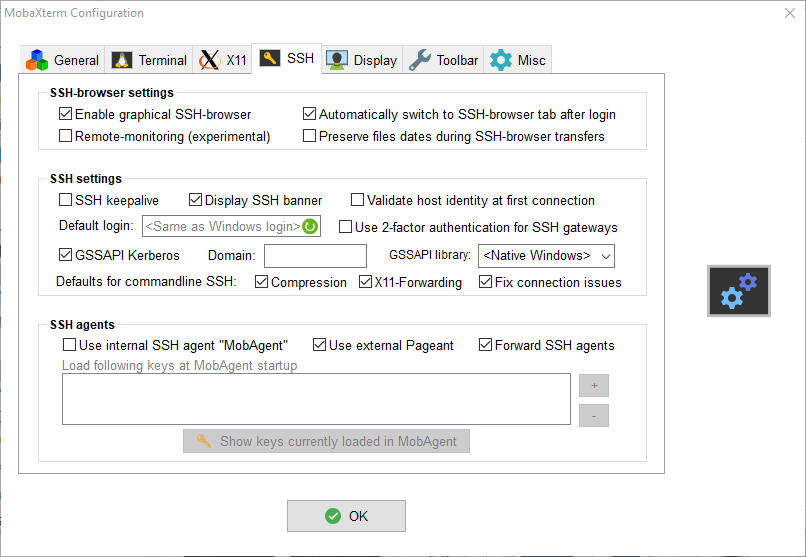Screen dimensions: 806x557
Task: Enable Preserve files dates during transfers
Action: coord(309,136)
